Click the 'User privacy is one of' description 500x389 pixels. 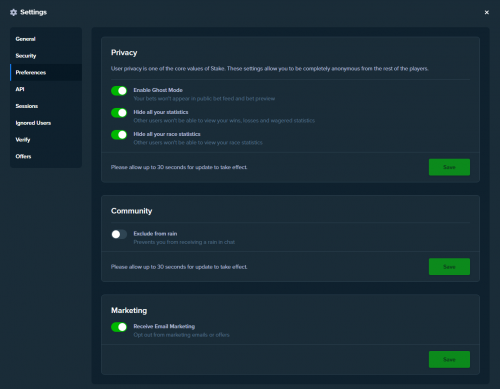(x=270, y=69)
